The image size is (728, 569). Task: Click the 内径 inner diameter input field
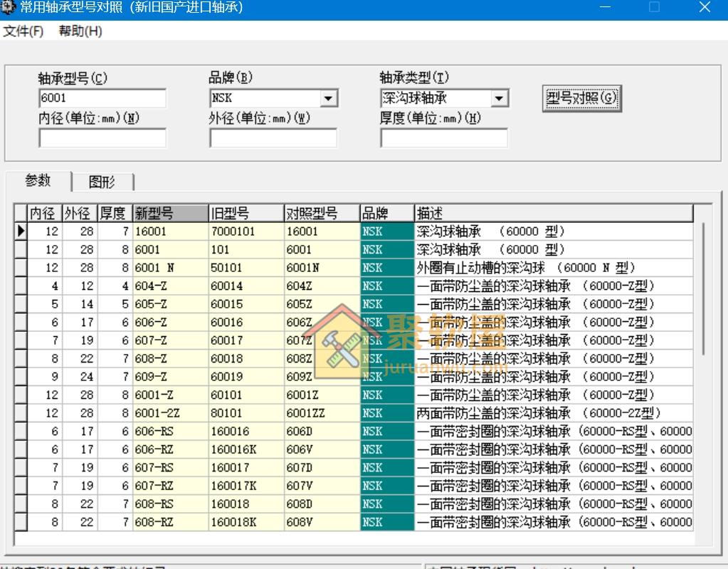[102, 137]
